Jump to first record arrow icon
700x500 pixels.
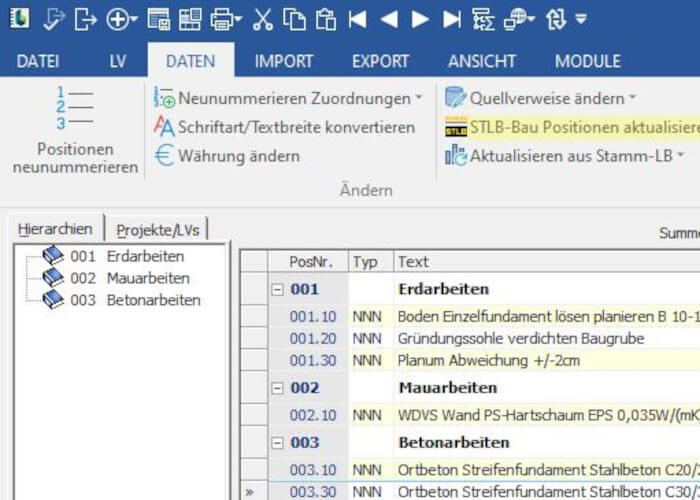[358, 20]
